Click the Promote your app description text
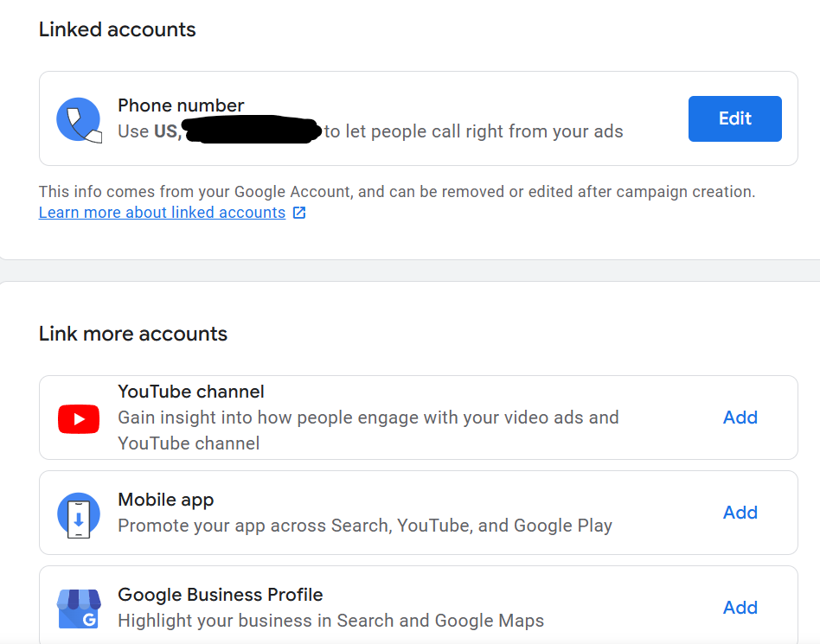Screen dimensions: 820x644 (x=364, y=526)
